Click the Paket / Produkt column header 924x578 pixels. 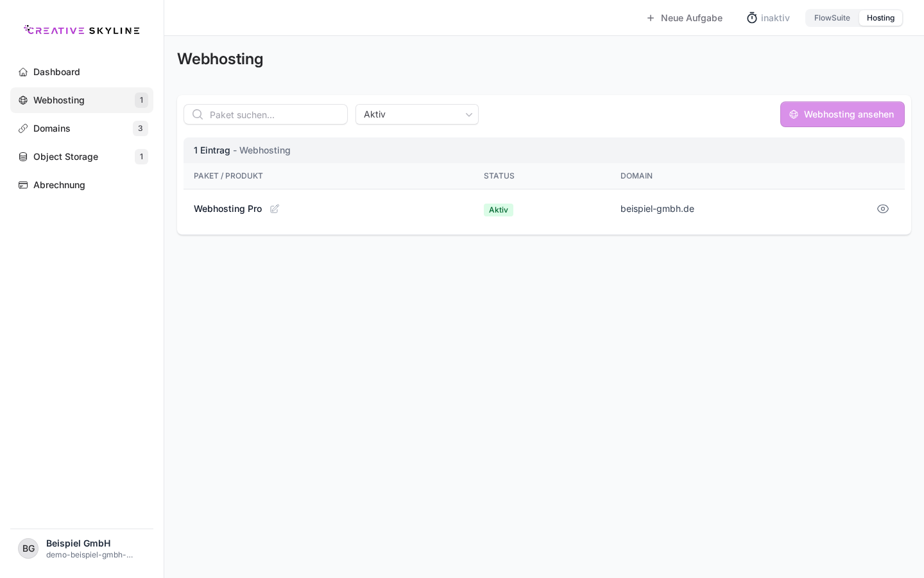click(228, 176)
